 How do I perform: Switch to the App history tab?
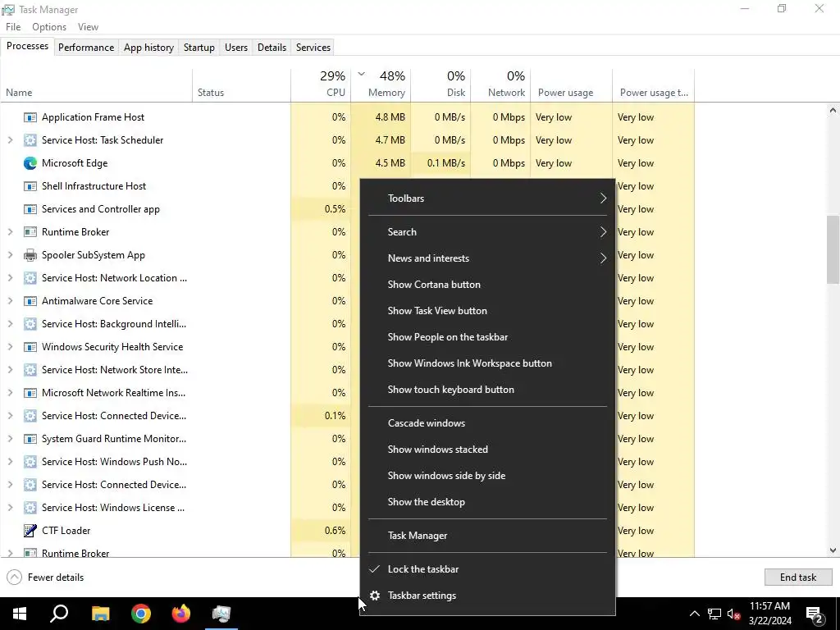pos(149,48)
